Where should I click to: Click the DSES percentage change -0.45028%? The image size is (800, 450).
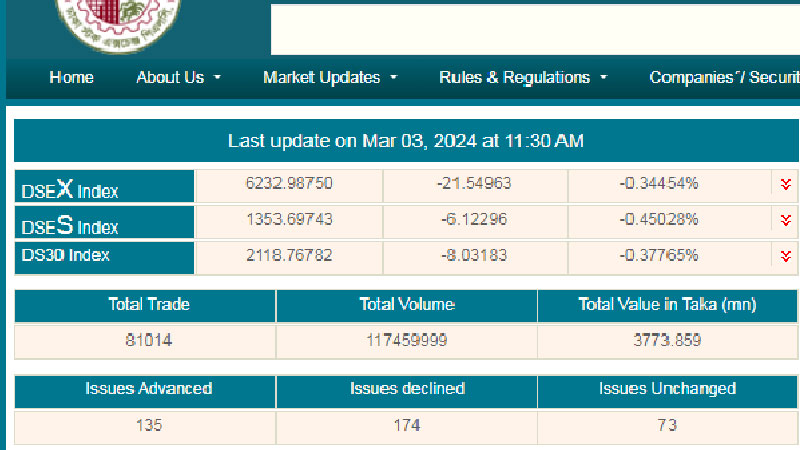tap(659, 220)
